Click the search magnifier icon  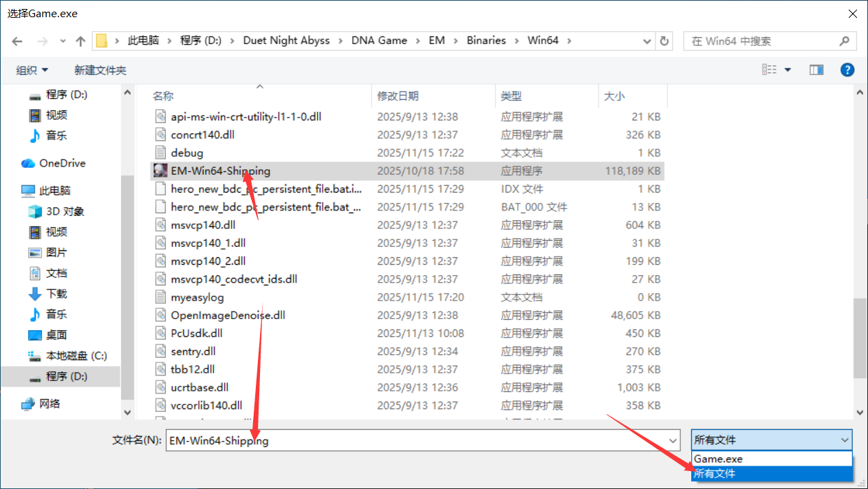[845, 41]
